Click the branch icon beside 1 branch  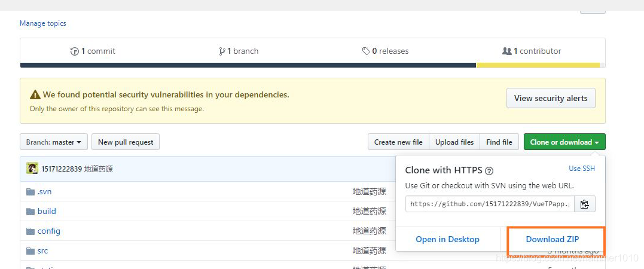click(222, 51)
